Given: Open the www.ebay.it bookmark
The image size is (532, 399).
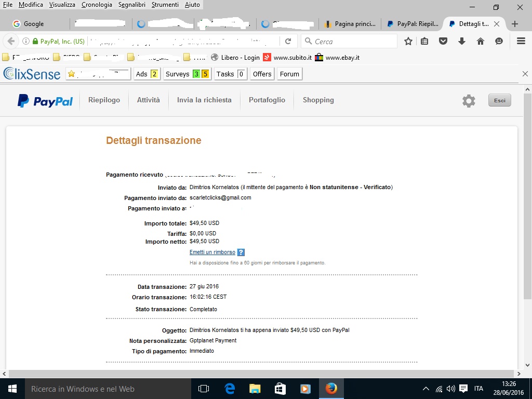Looking at the screenshot, I should click(x=337, y=58).
